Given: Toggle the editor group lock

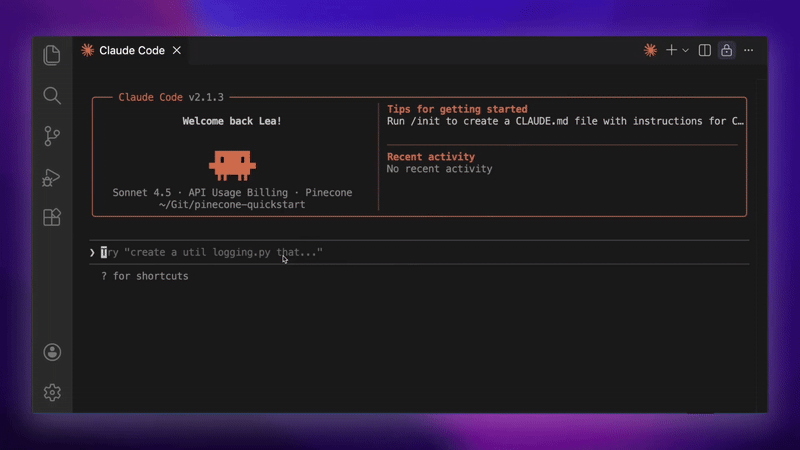Looking at the screenshot, I should pos(727,50).
